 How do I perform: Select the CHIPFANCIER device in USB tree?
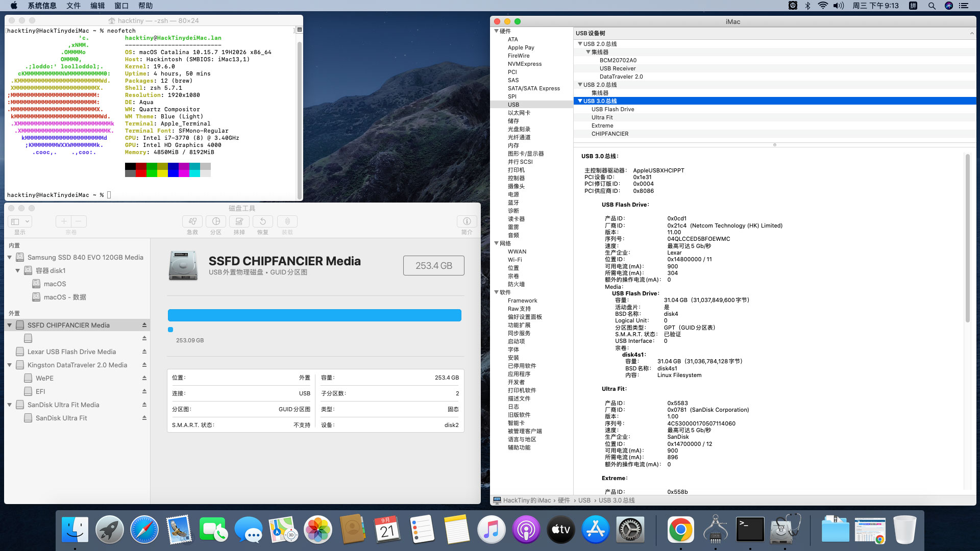609,134
